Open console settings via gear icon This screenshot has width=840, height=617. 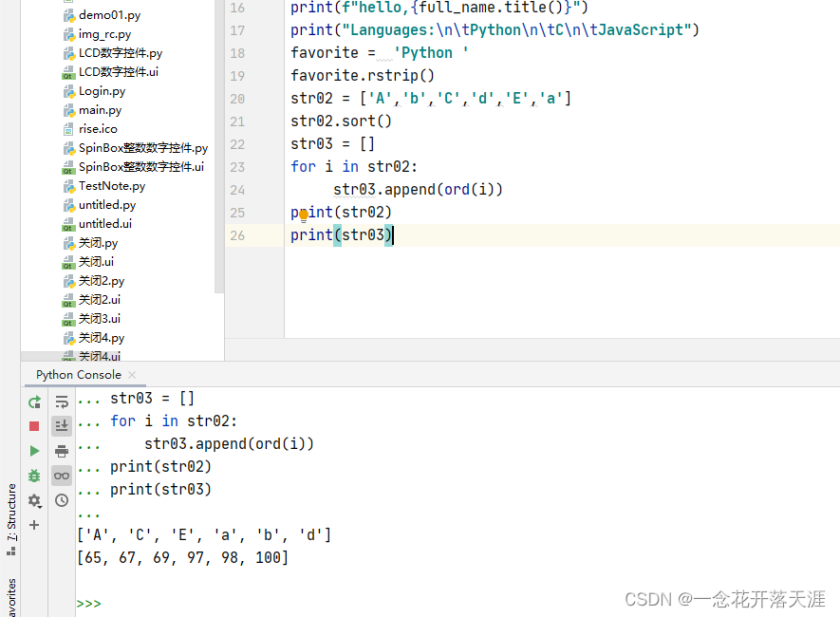pos(32,500)
